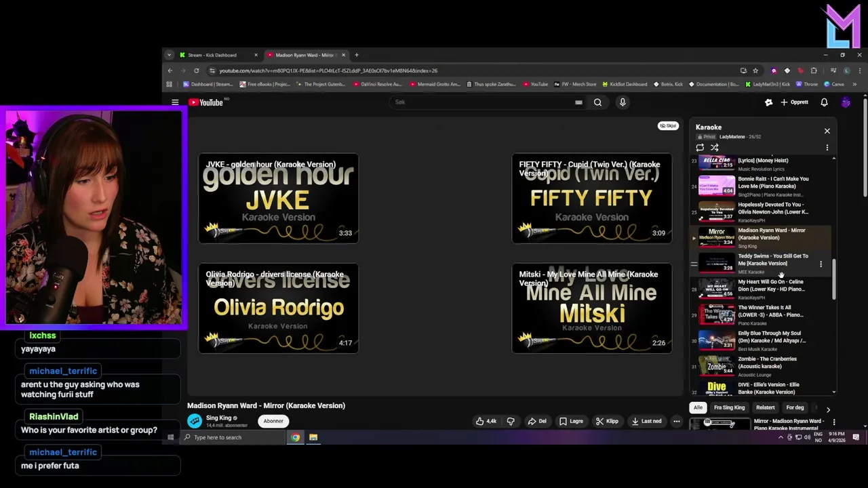Viewport: 868px width, 488px height.
Task: Click the search magnifier button
Action: pyautogui.click(x=597, y=102)
